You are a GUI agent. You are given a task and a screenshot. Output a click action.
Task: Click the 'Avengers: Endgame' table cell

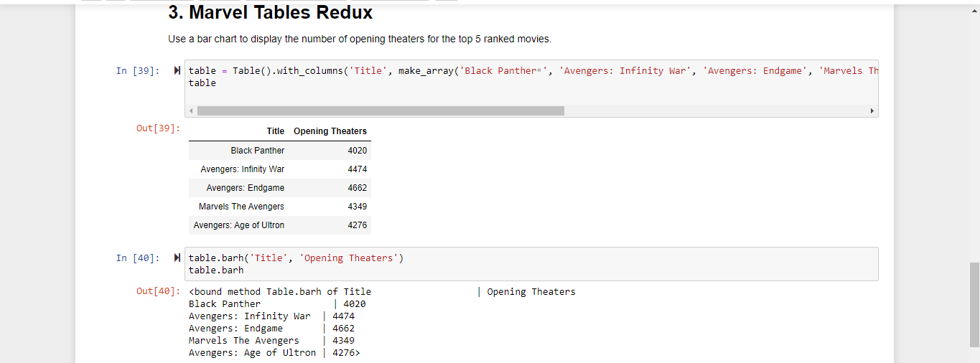click(246, 188)
